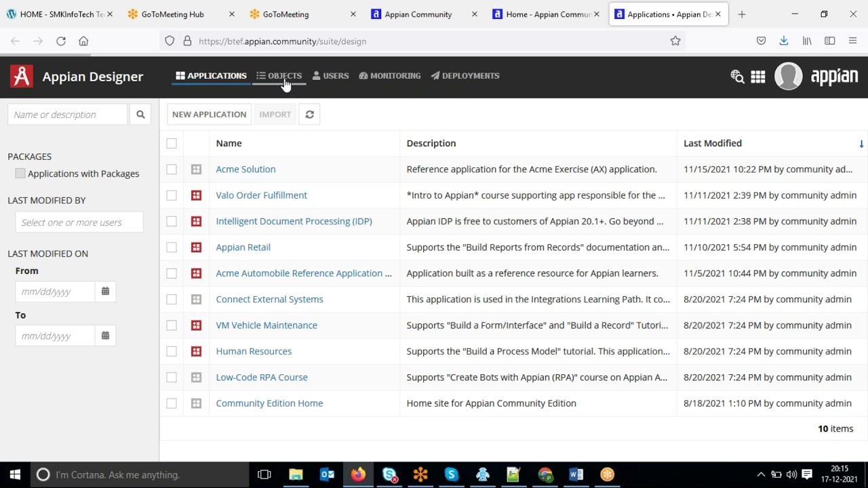Select the Intelligent Document Processing row checkbox

coord(172,222)
